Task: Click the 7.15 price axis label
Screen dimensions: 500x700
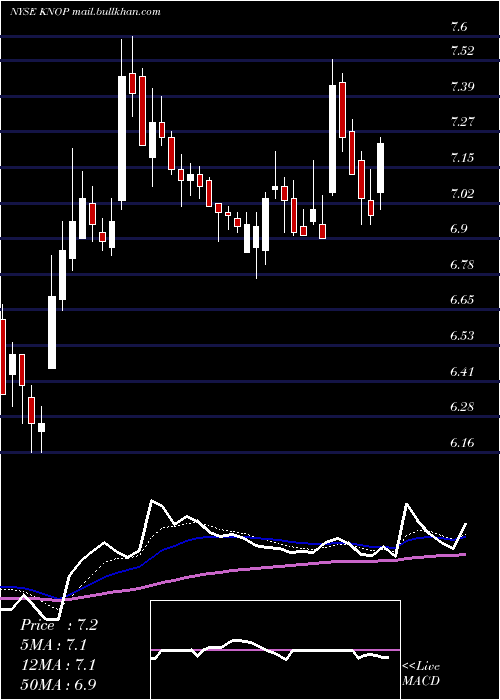Action: click(462, 158)
